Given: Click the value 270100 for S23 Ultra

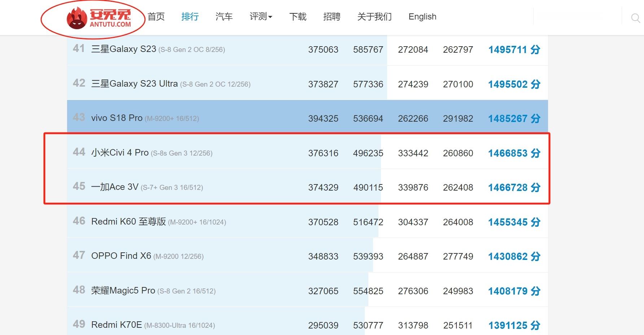Looking at the screenshot, I should pyautogui.click(x=458, y=84).
